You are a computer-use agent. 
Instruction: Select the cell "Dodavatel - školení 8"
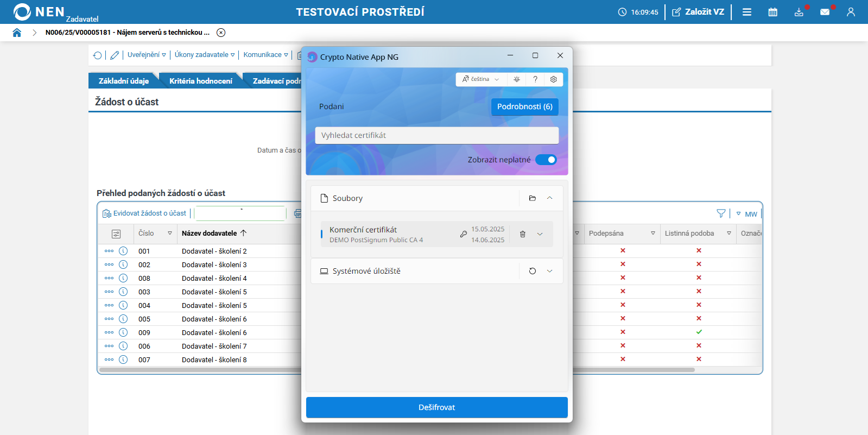tap(214, 360)
